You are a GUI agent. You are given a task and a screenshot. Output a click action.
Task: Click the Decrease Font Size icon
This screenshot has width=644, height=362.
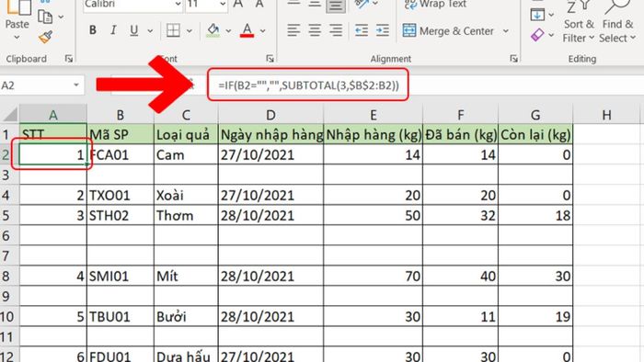coord(259,4)
